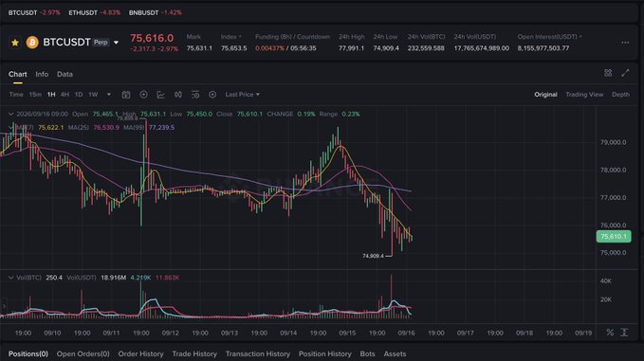The height and width of the screenshot is (361, 644).
Task: Click current price tag 75,610.1 on axis
Action: click(614, 236)
